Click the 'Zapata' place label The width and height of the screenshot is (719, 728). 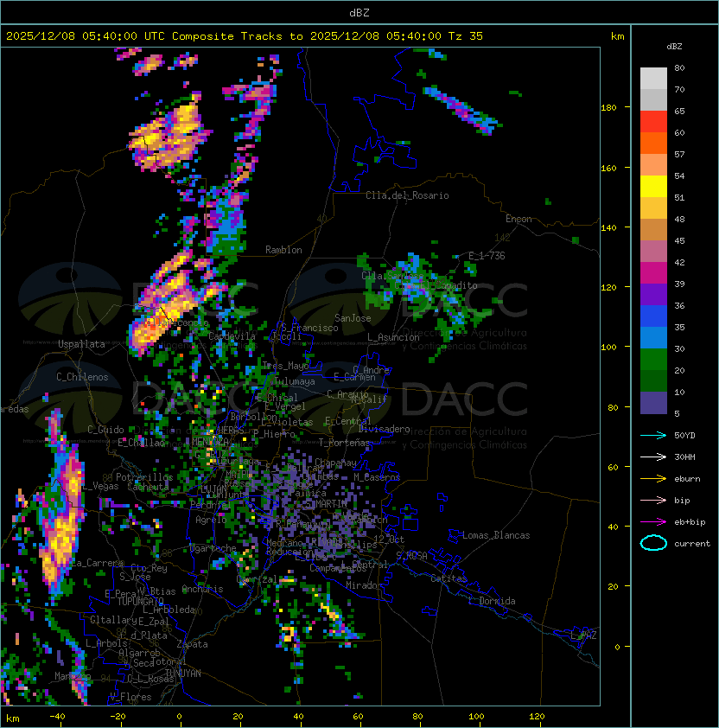click(x=192, y=644)
